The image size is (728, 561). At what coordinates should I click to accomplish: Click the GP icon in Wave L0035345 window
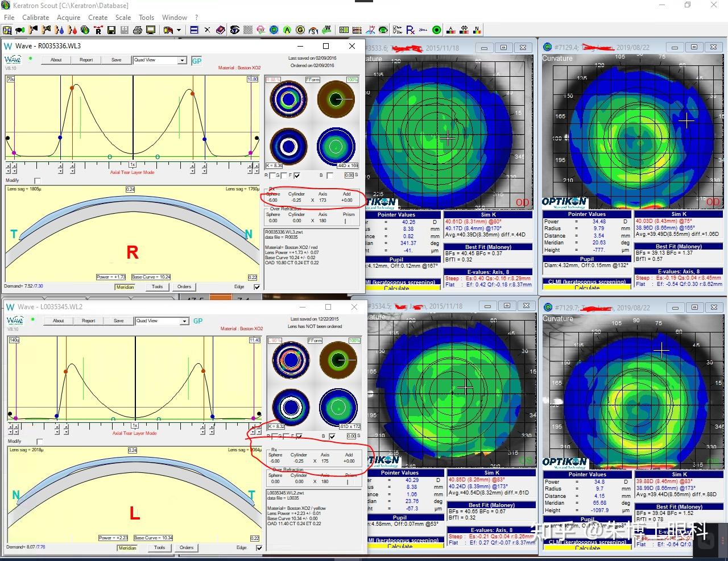pyautogui.click(x=198, y=321)
